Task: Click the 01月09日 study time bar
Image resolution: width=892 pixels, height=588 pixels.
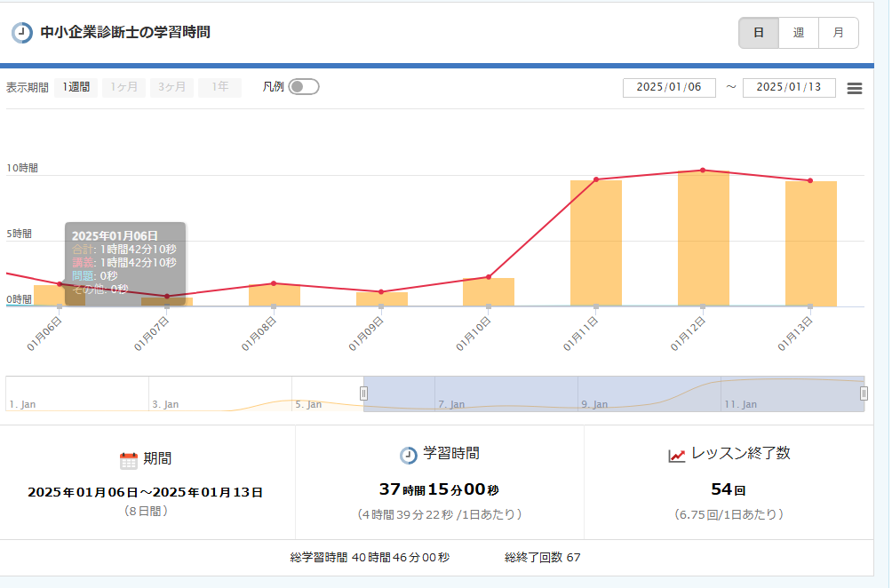Action: [x=382, y=299]
